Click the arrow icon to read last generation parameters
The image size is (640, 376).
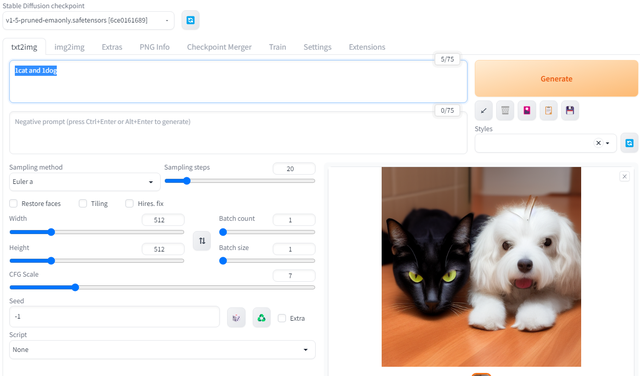point(484,110)
